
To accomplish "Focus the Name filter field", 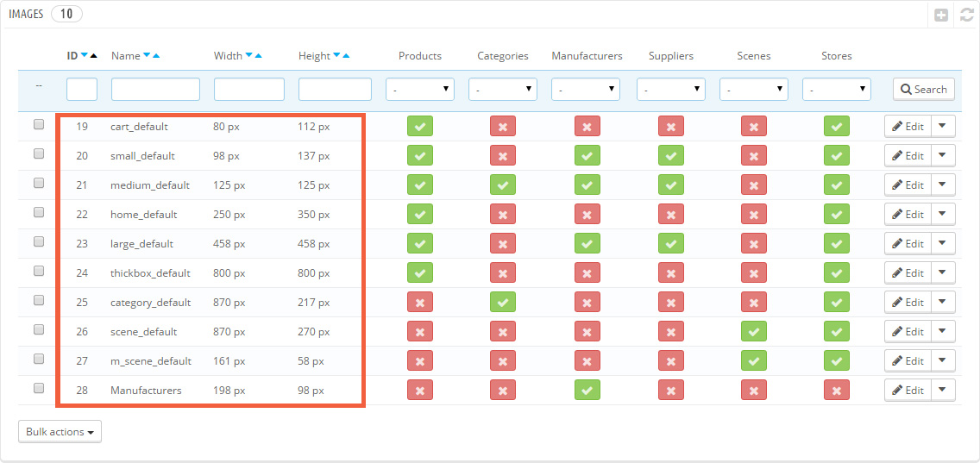I will click(155, 90).
